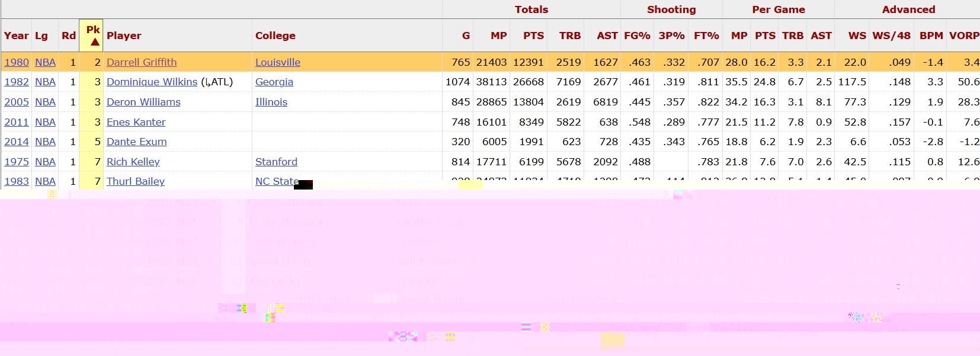Open the Deron Williams player link
The image size is (980, 356).
coord(143,102)
